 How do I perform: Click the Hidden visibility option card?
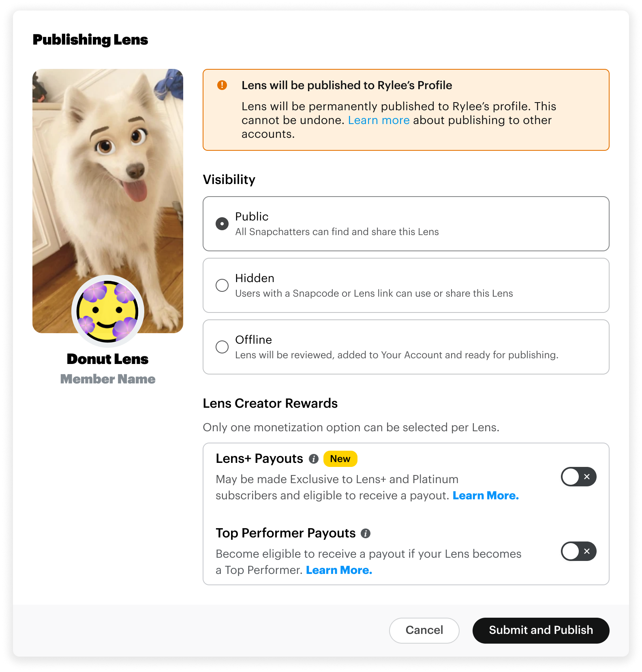pos(406,285)
